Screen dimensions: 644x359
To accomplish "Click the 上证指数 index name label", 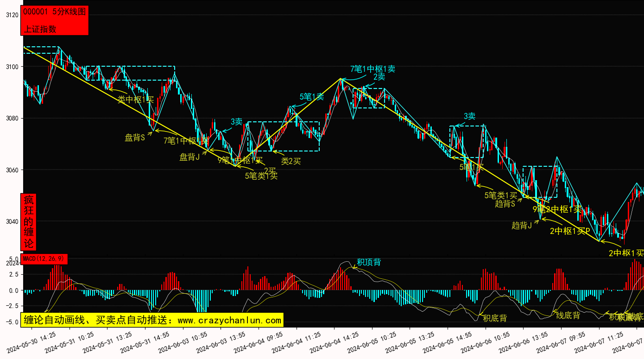I will tap(40, 29).
